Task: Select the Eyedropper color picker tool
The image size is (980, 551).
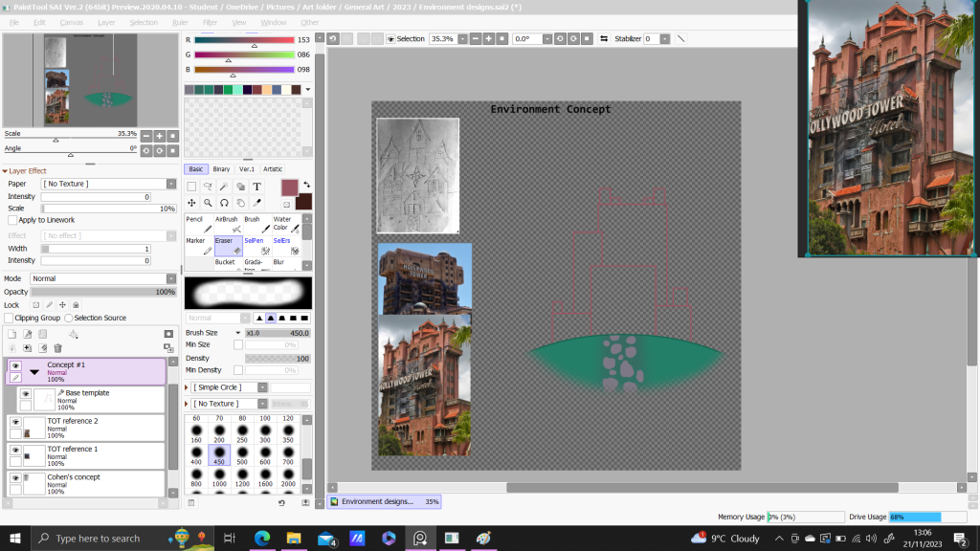Action: [256, 203]
